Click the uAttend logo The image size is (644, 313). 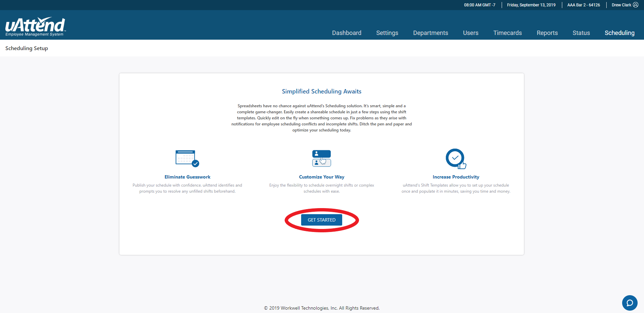35,26
